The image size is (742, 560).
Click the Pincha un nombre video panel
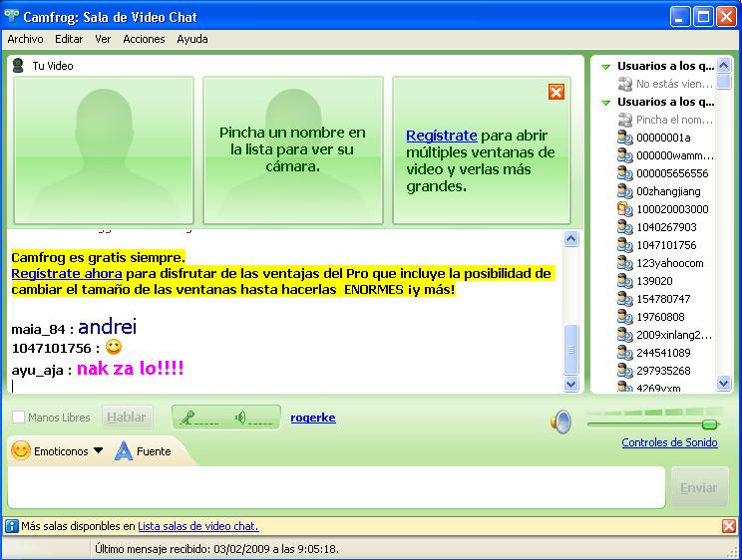293,149
